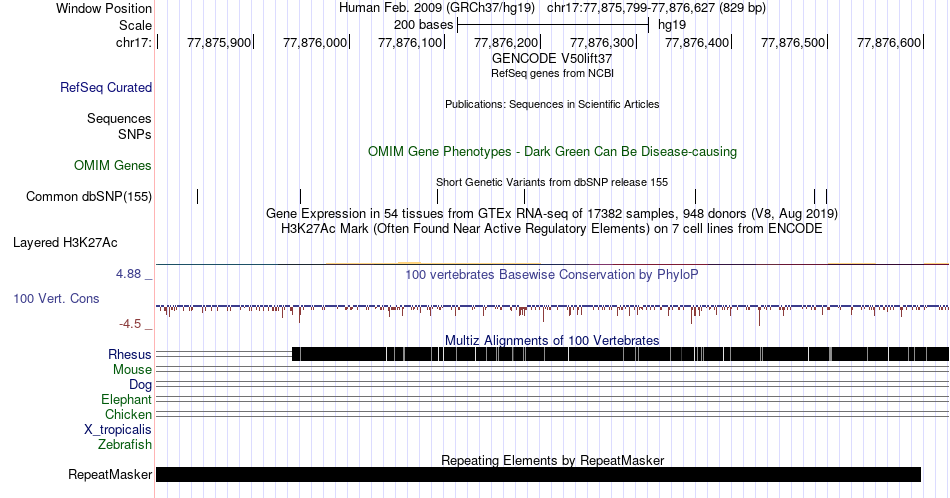Click the 77,876,100 ruler position
The width and height of the screenshot is (950, 498).
click(410, 42)
